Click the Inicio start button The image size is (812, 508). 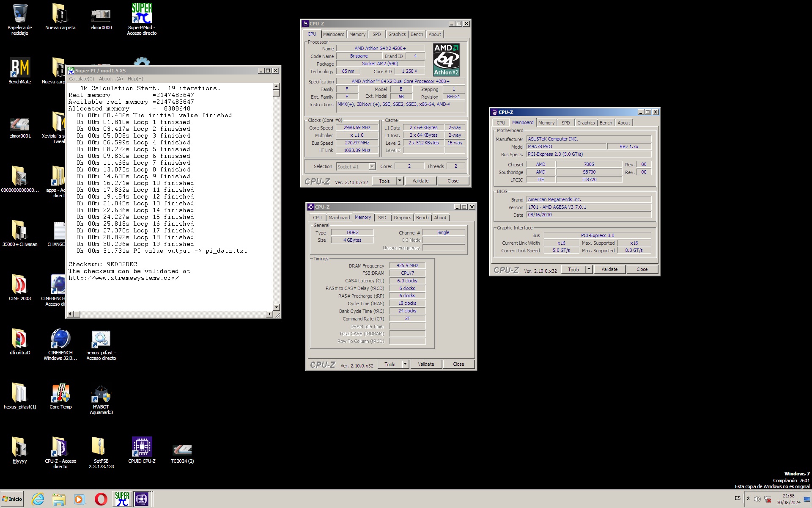pyautogui.click(x=12, y=499)
